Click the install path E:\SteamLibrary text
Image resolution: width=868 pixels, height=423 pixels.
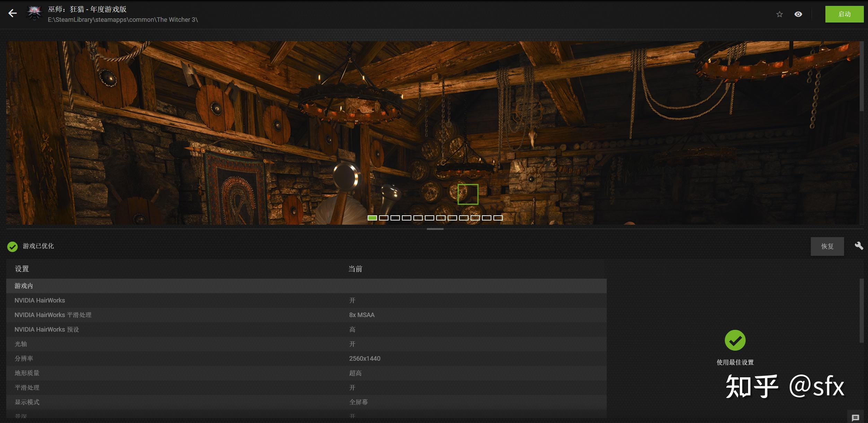point(123,20)
